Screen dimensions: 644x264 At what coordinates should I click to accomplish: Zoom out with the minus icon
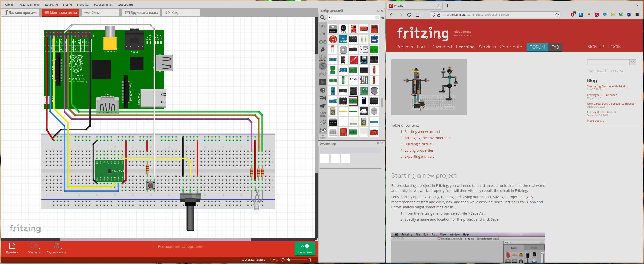point(283,260)
